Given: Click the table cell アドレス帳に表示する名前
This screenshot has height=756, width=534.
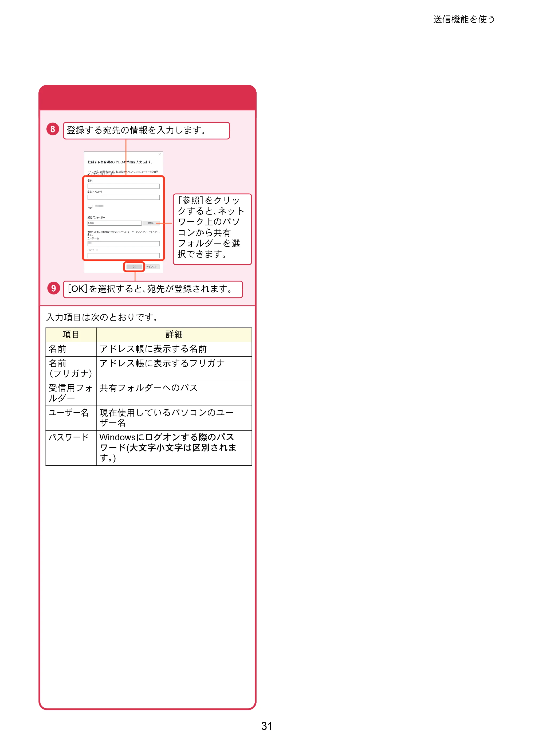Looking at the screenshot, I should click(x=174, y=349).
